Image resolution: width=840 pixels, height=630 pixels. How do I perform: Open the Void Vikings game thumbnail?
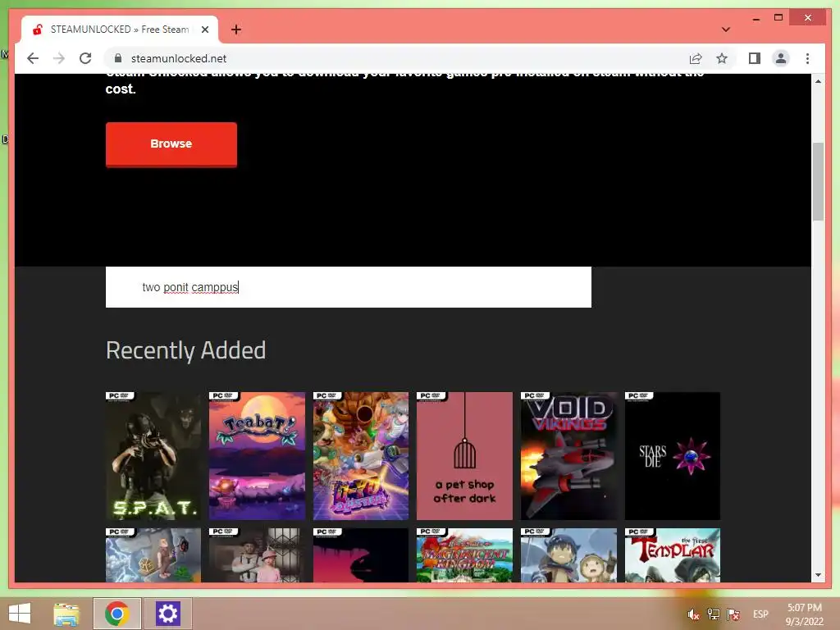point(568,456)
